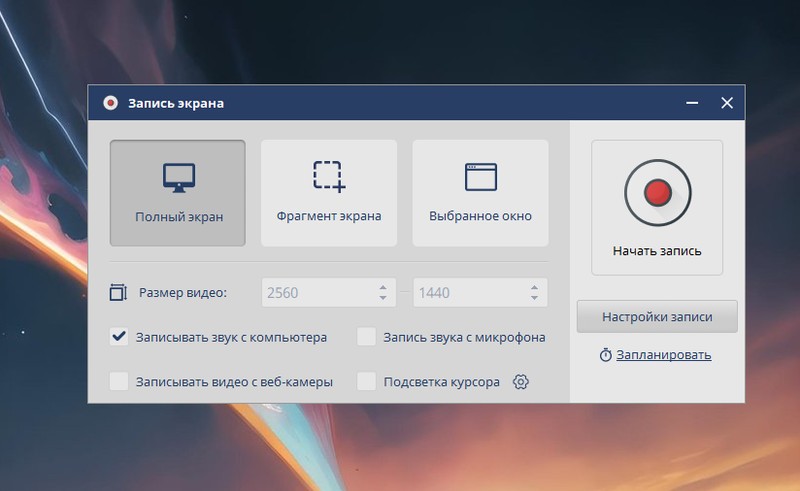The width and height of the screenshot is (800, 491).
Task: Decrease video height with down arrow
Action: (x=534, y=298)
